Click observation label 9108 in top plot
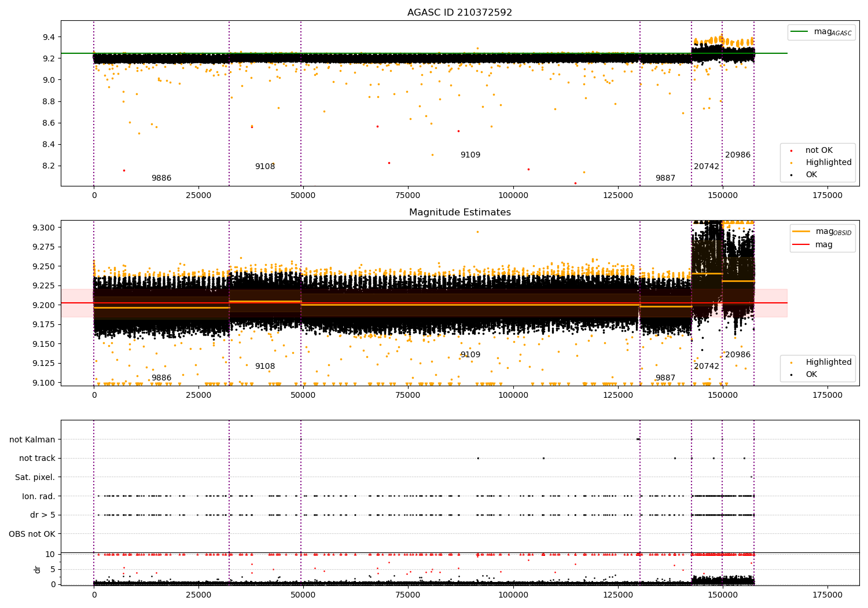Image resolution: width=868 pixels, height=608 pixels. (265, 166)
